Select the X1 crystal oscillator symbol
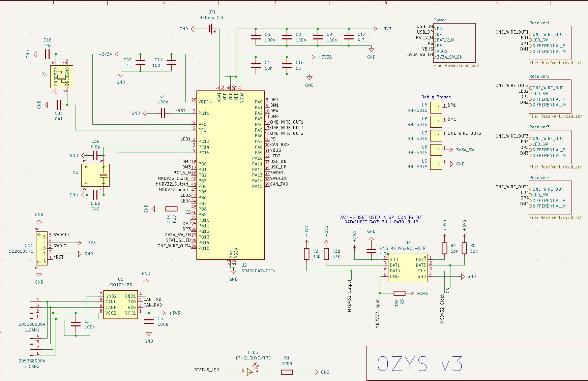Image resolution: width=588 pixels, height=381 pixels. pyautogui.click(x=62, y=76)
